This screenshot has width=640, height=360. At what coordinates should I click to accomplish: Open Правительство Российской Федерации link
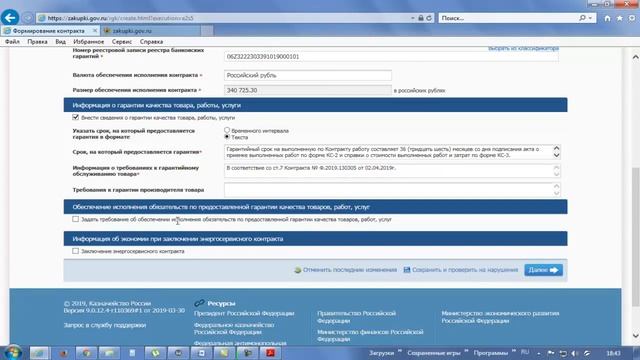point(356,317)
